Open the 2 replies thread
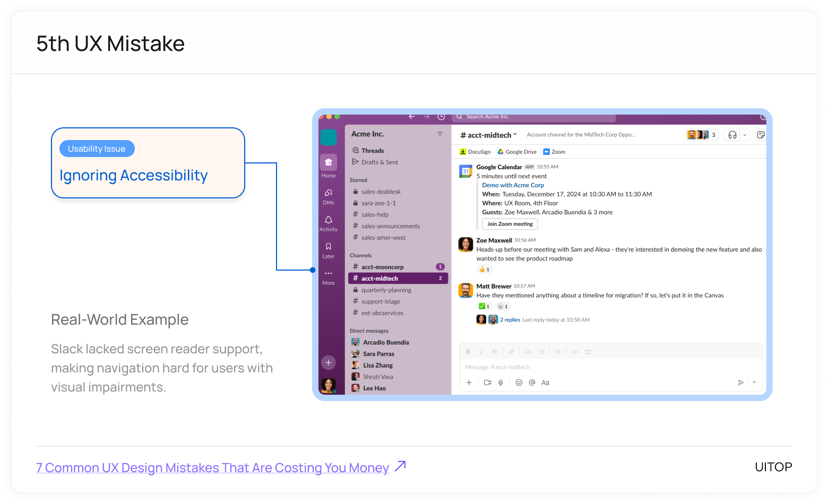This screenshot has height=504, width=828. [510, 320]
